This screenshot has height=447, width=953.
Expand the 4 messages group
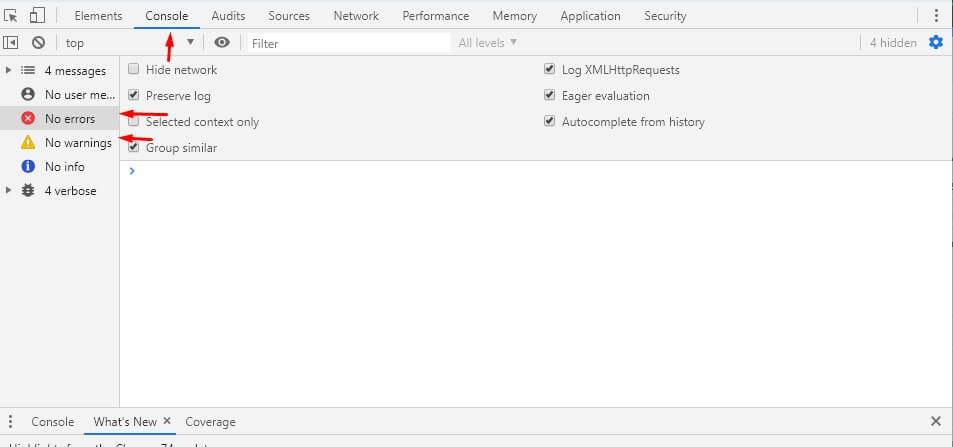point(9,71)
